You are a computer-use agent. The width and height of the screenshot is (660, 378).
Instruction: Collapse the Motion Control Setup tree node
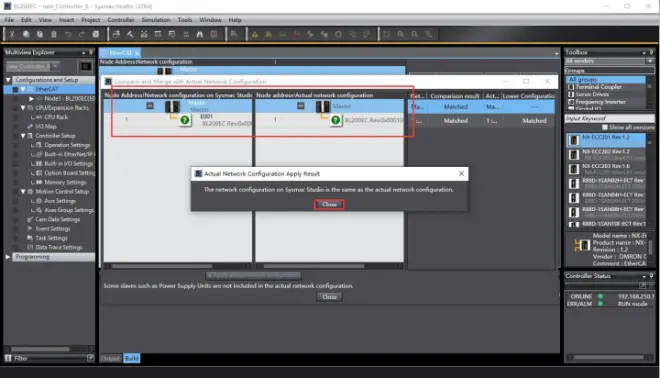[23, 192]
